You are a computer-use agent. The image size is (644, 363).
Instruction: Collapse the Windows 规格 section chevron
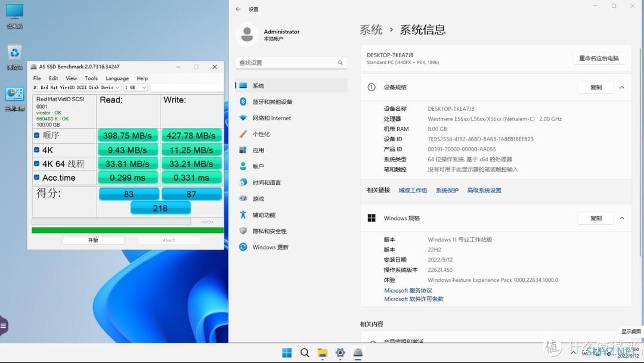pos(622,218)
